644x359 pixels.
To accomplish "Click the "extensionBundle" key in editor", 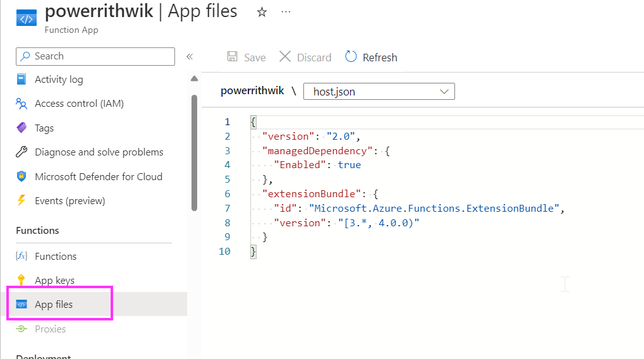I will (x=312, y=194).
